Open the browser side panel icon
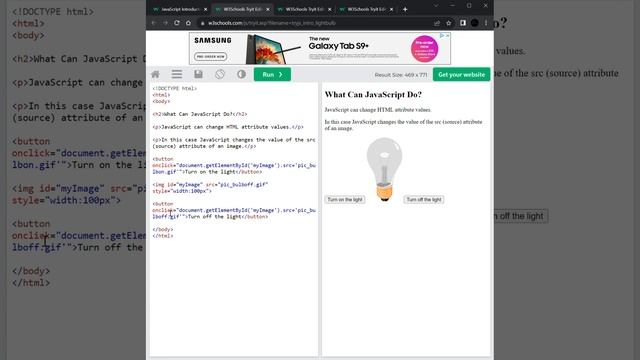Screen dimensions: 640x360 (x=463, y=23)
